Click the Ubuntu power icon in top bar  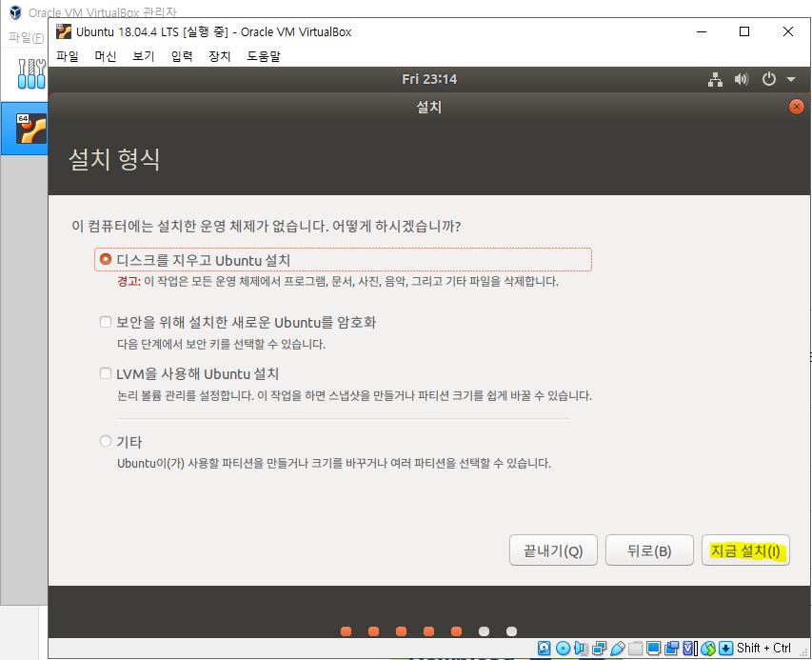click(769, 79)
